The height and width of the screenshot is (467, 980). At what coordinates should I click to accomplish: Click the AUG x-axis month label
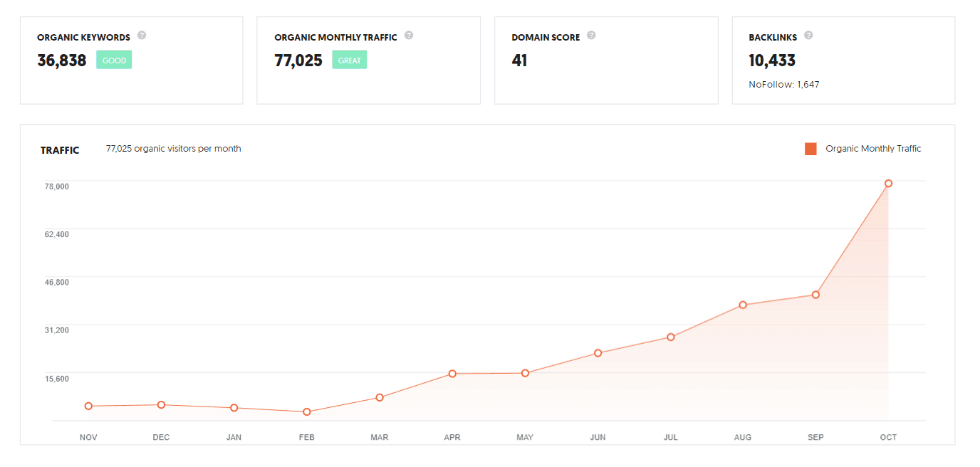tap(743, 437)
